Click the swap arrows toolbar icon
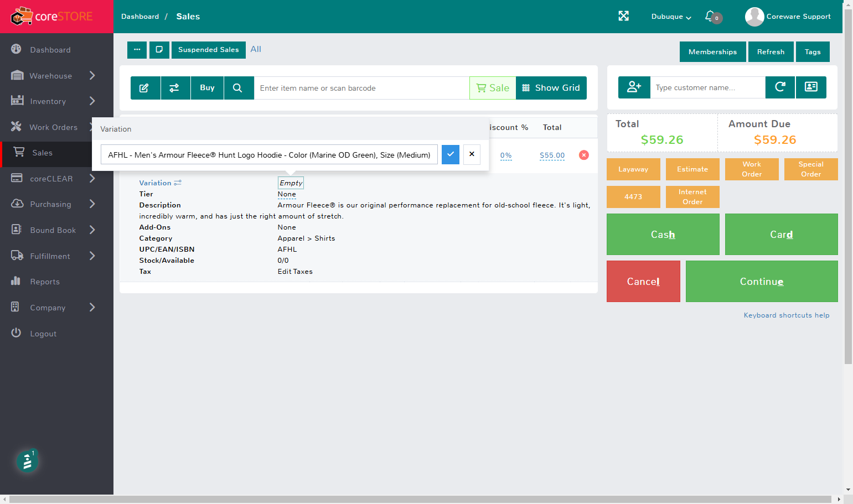This screenshot has height=504, width=853. tap(175, 88)
